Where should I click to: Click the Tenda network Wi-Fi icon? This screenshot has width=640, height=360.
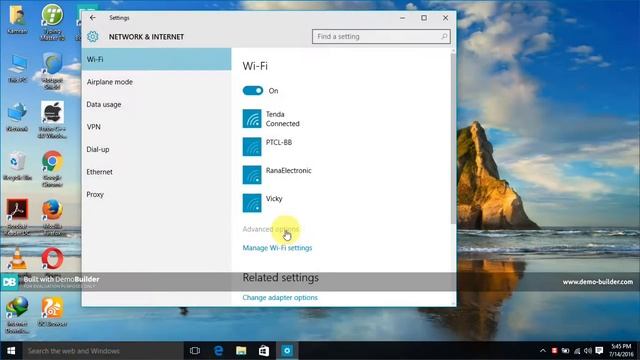tap(252, 119)
